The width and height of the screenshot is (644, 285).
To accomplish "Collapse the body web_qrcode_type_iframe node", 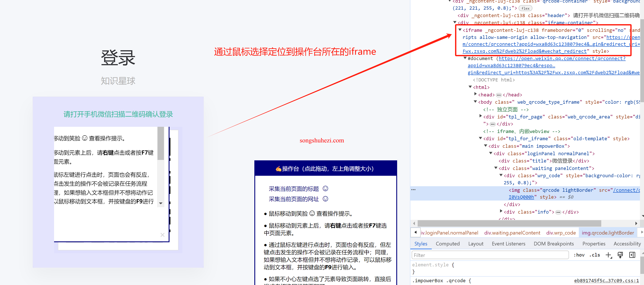I will pos(475,102).
